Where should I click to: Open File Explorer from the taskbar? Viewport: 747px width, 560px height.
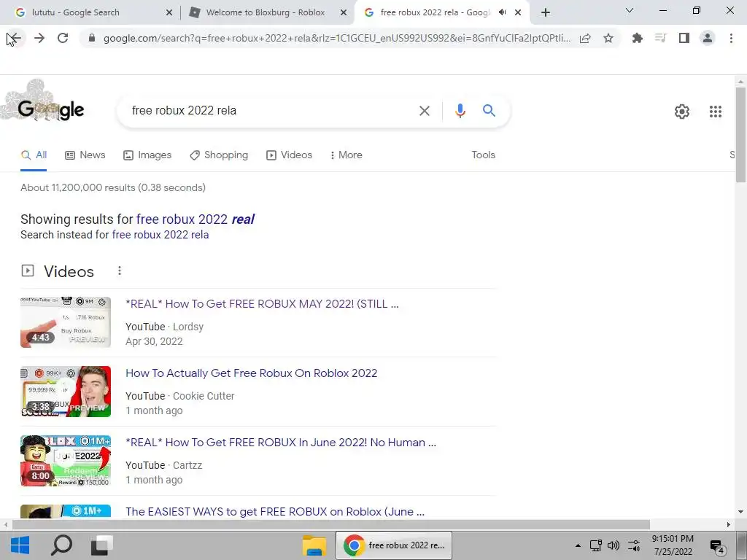[x=314, y=545]
